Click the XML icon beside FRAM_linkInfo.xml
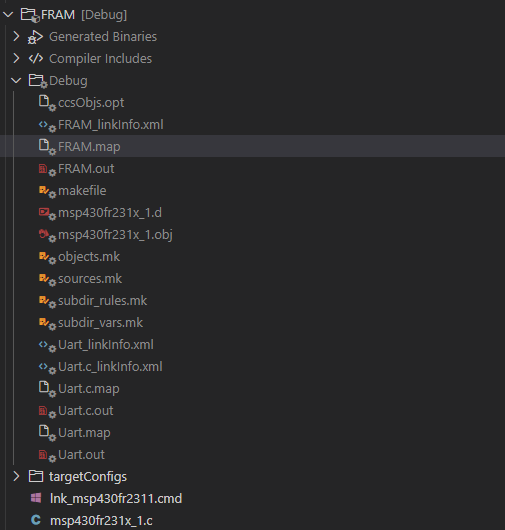Screen dimensions: 505x530 point(47,125)
